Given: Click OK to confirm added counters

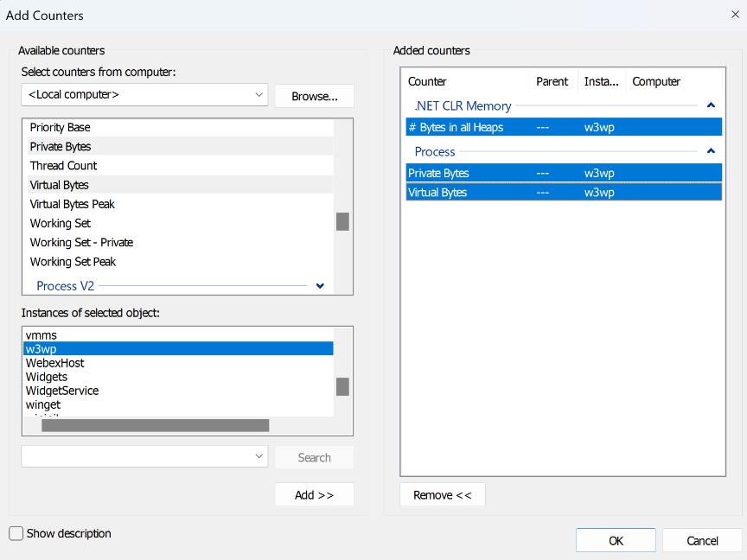Looking at the screenshot, I should point(615,539).
